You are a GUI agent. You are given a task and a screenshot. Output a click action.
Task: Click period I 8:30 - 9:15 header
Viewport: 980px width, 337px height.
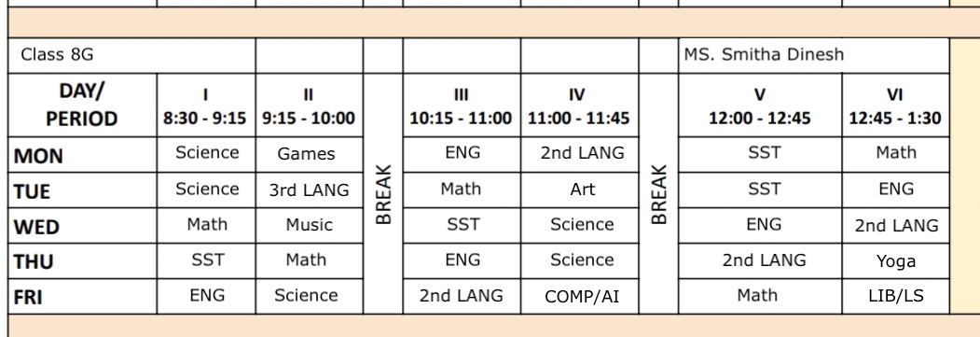click(x=206, y=105)
